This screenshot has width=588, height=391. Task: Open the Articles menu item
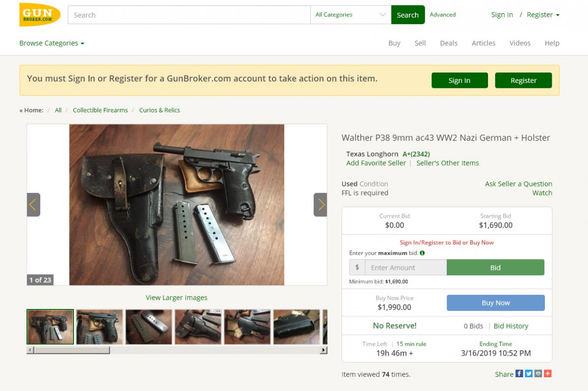484,43
